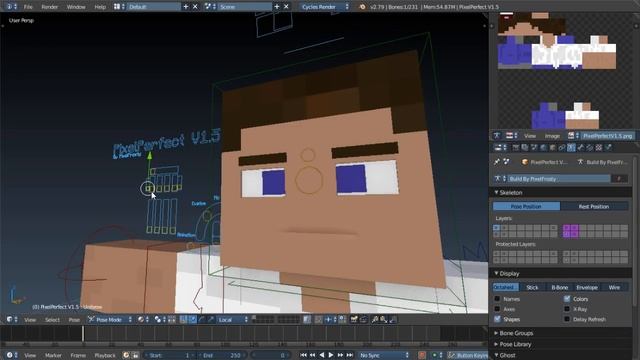Viewport: 640px width, 360px height.
Task: Jump to the last frame
Action: pyautogui.click(x=349, y=355)
